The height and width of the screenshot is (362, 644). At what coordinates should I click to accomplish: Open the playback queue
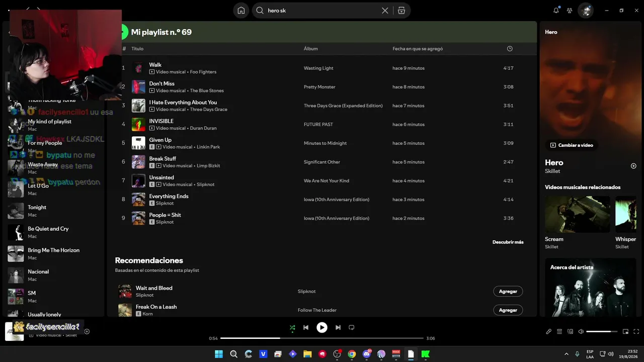point(559,332)
